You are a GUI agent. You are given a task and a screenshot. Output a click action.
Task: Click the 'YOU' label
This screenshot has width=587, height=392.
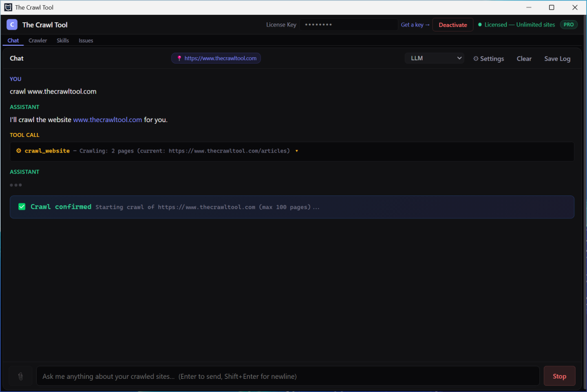(x=15, y=79)
